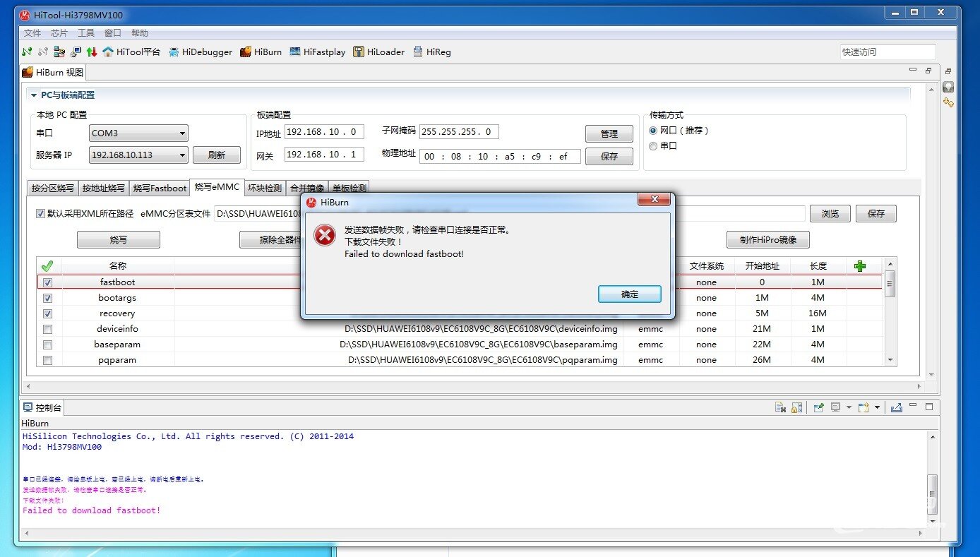Click the 物理地址 MAC address field

click(500, 156)
